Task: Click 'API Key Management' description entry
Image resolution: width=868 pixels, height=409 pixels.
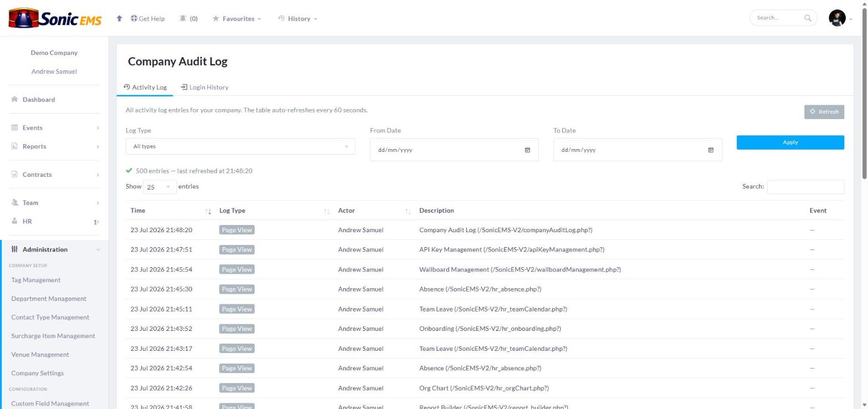Action: (512, 249)
